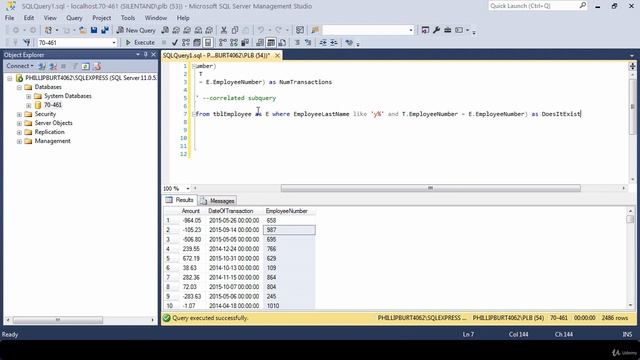Select the Amount column header
This screenshot has height=360, width=640.
(191, 211)
